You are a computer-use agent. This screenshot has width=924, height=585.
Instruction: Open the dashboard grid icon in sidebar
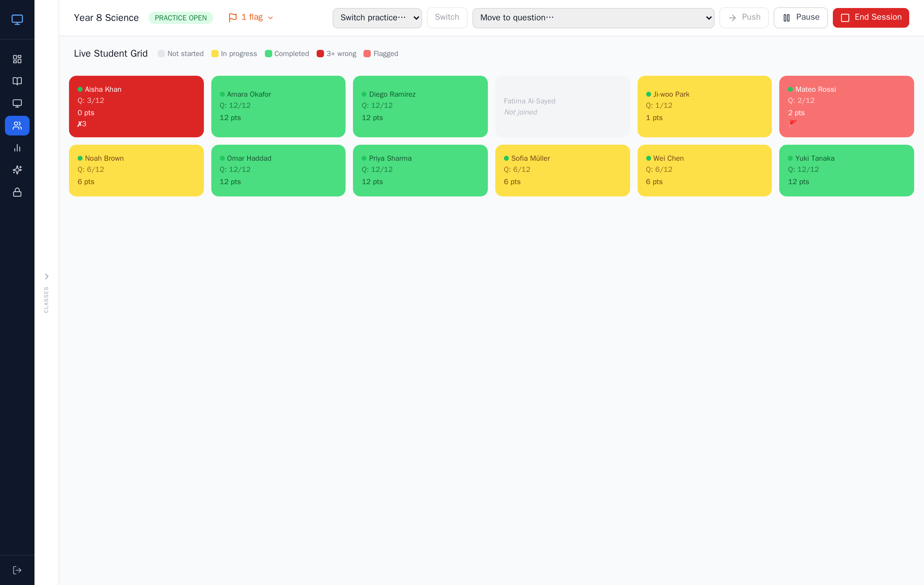pos(17,59)
